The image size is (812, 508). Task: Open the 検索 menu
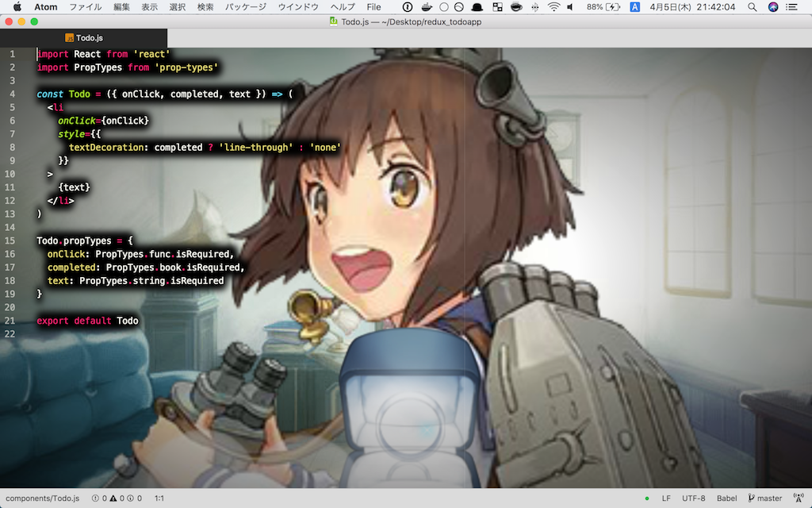pyautogui.click(x=205, y=6)
